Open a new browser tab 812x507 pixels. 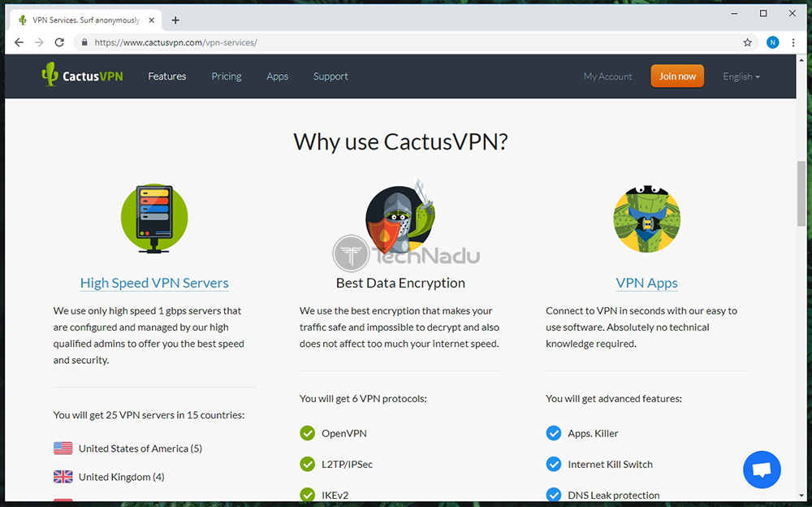point(175,20)
